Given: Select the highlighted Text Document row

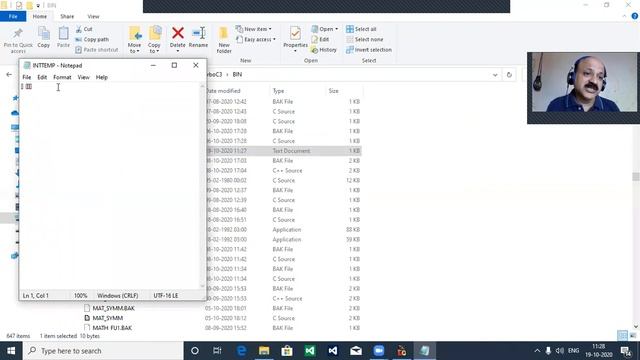Looking at the screenshot, I should [x=284, y=151].
